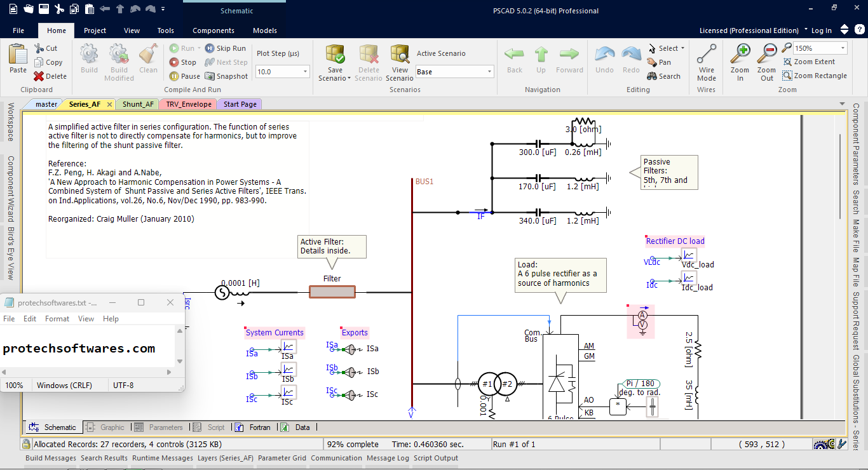Open Format menu in Notepad window
The height and width of the screenshot is (470, 868).
[x=57, y=319]
